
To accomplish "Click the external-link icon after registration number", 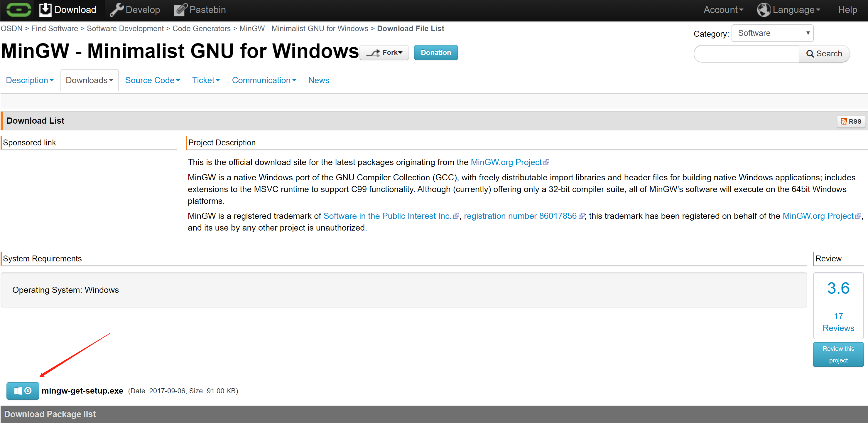I will 581,216.
